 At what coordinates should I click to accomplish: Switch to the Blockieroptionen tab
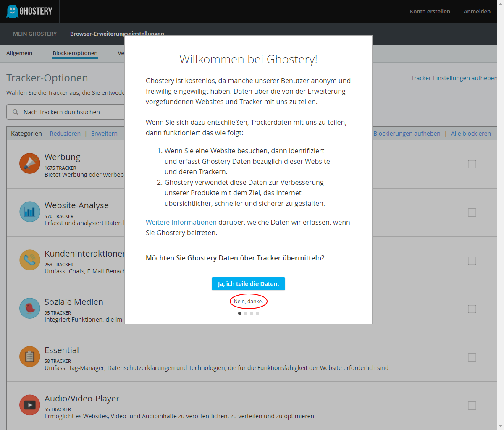tap(75, 53)
